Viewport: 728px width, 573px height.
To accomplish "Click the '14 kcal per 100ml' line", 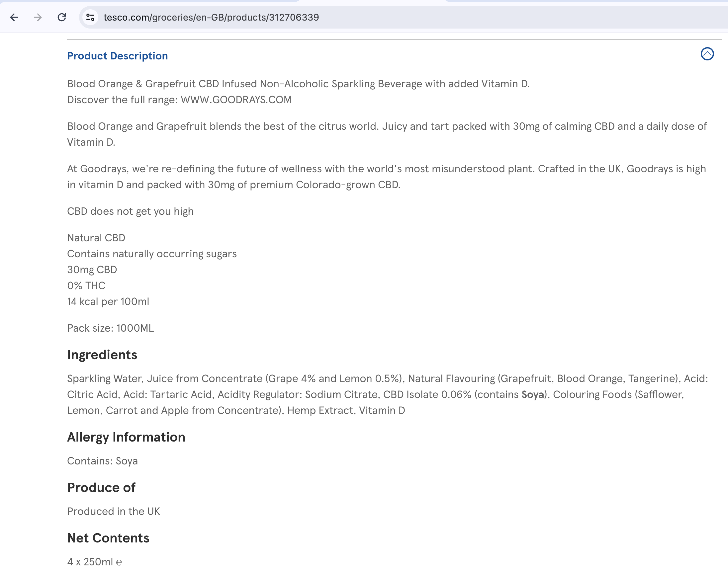I will coord(108,301).
